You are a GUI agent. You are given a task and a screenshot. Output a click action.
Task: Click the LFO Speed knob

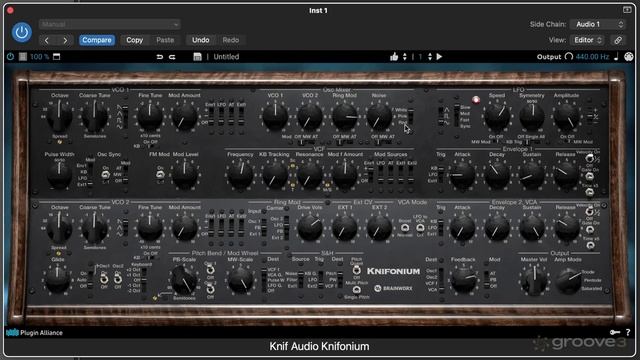coord(497,116)
